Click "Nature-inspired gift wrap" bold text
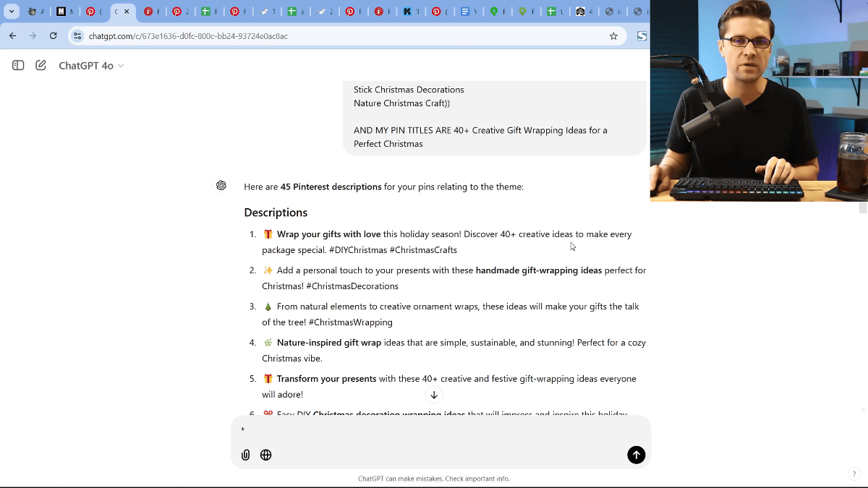The width and height of the screenshot is (868, 488). (x=329, y=343)
